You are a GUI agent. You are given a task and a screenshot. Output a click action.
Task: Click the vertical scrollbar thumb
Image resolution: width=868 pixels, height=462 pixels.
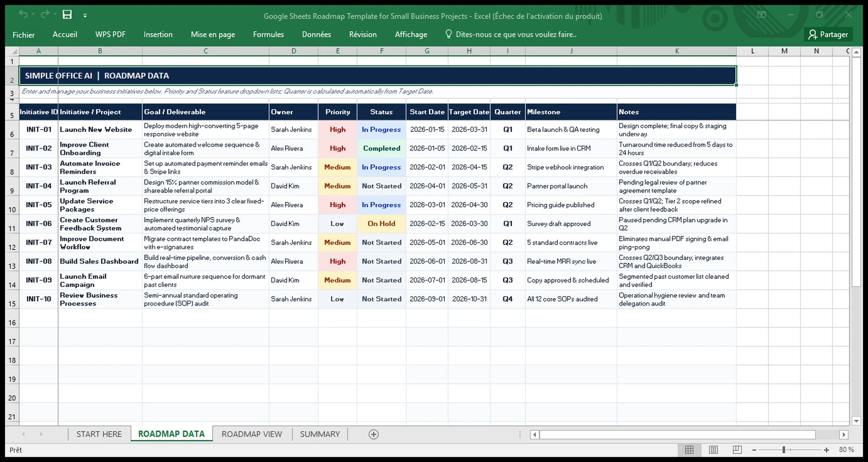856,172
